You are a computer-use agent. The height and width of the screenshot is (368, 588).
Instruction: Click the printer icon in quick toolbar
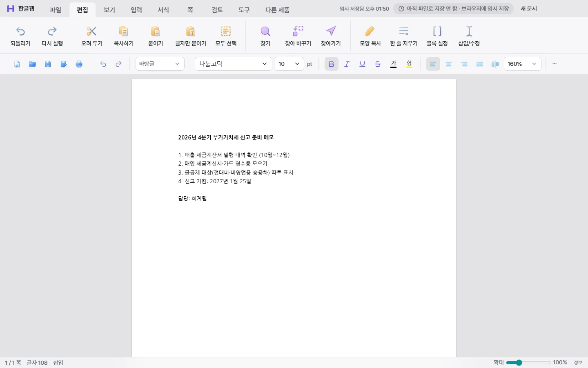point(79,64)
